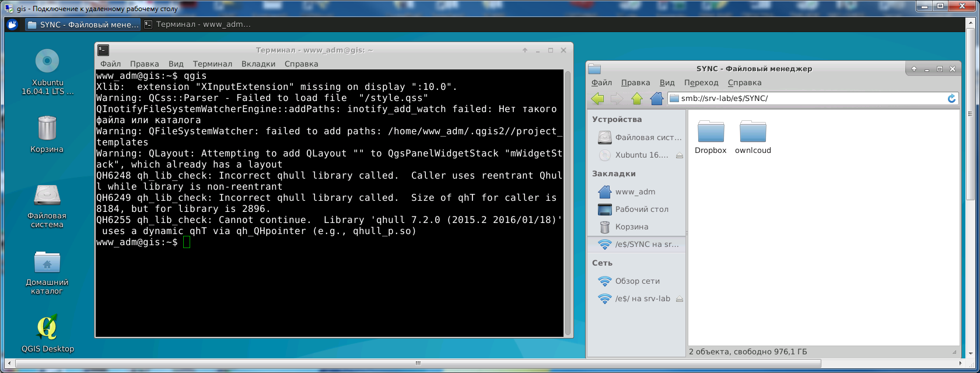980x373 pixels.
Task: Go to the parent folder with the up arrow
Action: click(637, 99)
